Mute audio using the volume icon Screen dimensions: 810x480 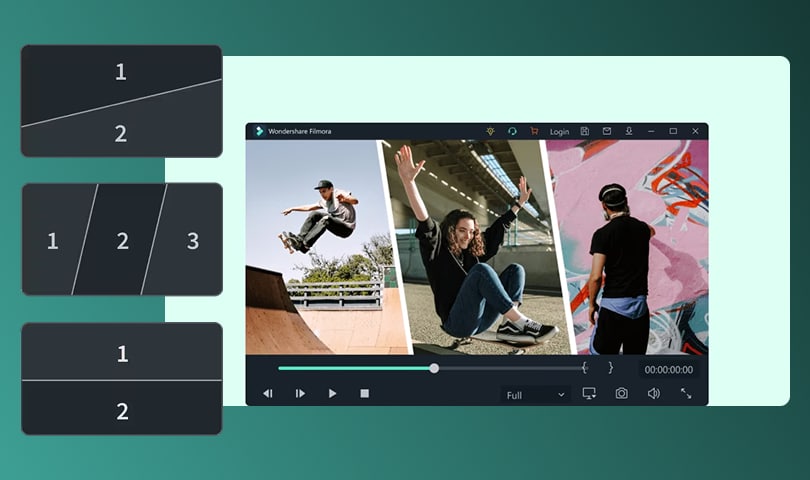coord(653,394)
